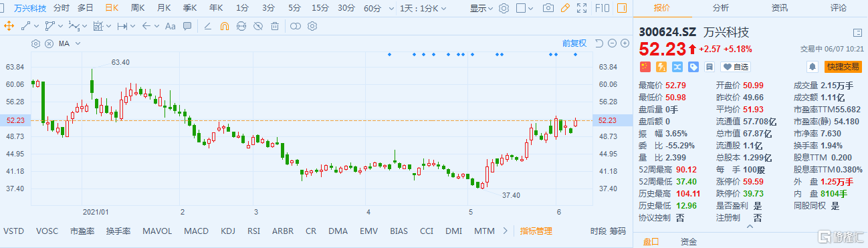Expand arrow marker tool options
This screenshot has height=248, width=868.
[x=156, y=26]
